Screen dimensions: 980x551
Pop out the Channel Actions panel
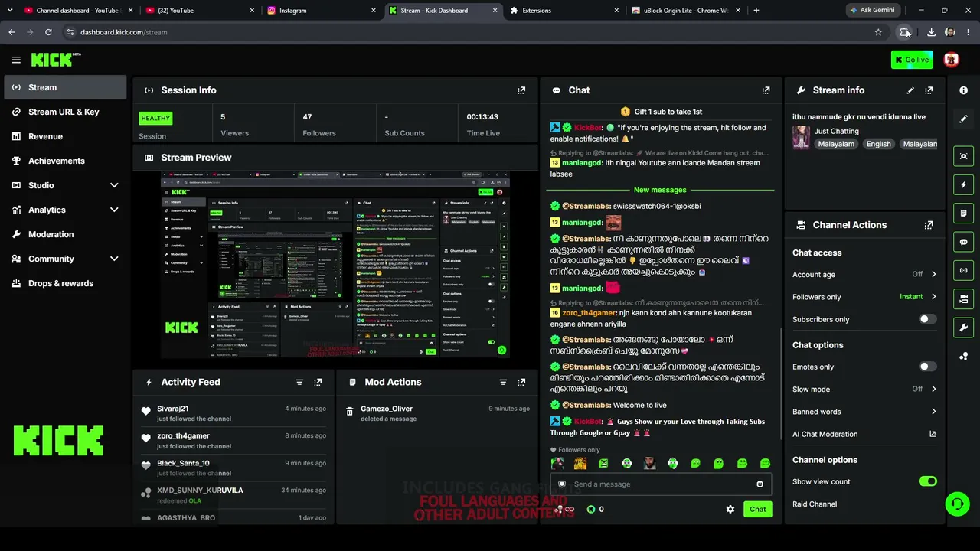click(929, 225)
